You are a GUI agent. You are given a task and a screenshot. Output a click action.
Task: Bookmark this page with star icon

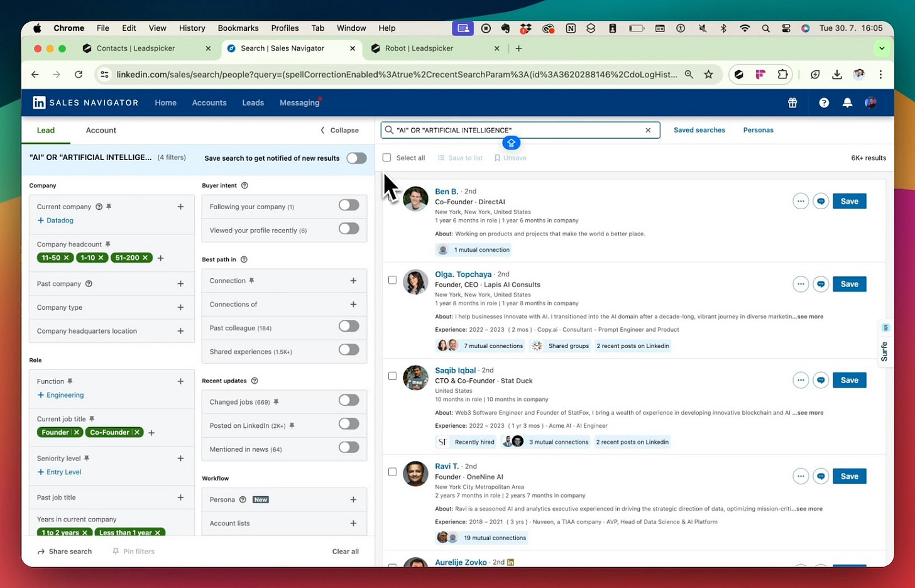[708, 74]
